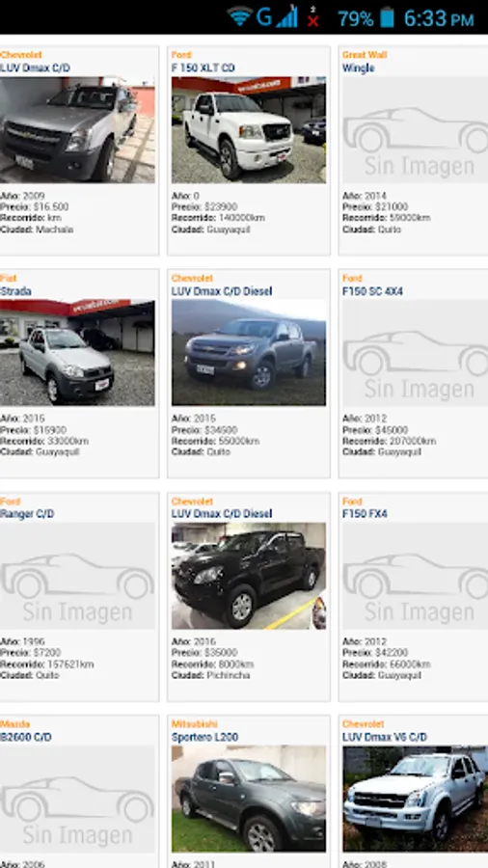
Task: Open the Ford F150 FX4 placeholder image
Action: click(415, 577)
